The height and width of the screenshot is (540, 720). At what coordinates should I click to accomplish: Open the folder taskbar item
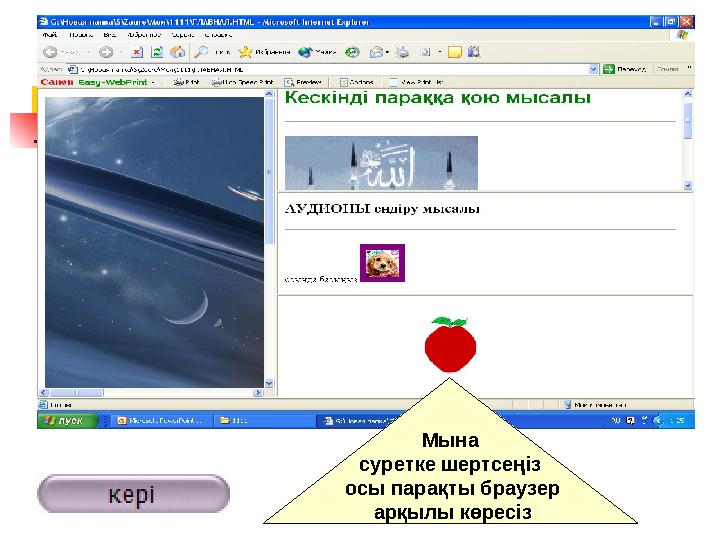point(262,421)
